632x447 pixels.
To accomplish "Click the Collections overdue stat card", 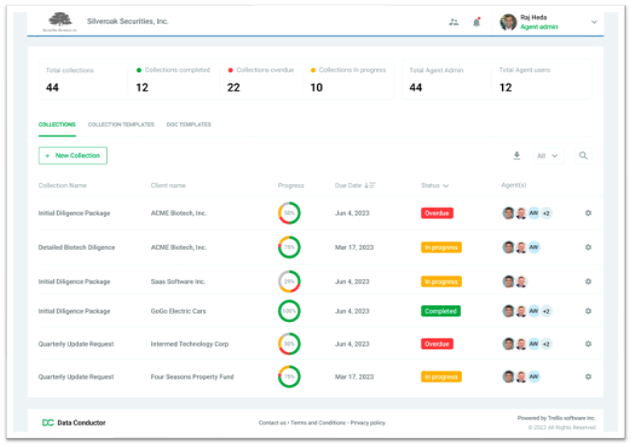I will coord(261,80).
